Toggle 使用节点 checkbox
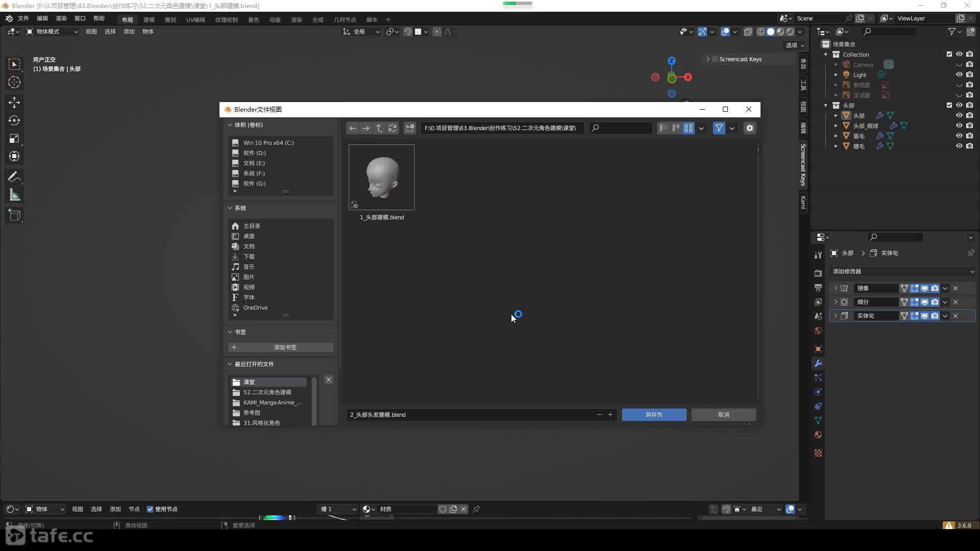The width and height of the screenshot is (980, 551). tap(150, 509)
